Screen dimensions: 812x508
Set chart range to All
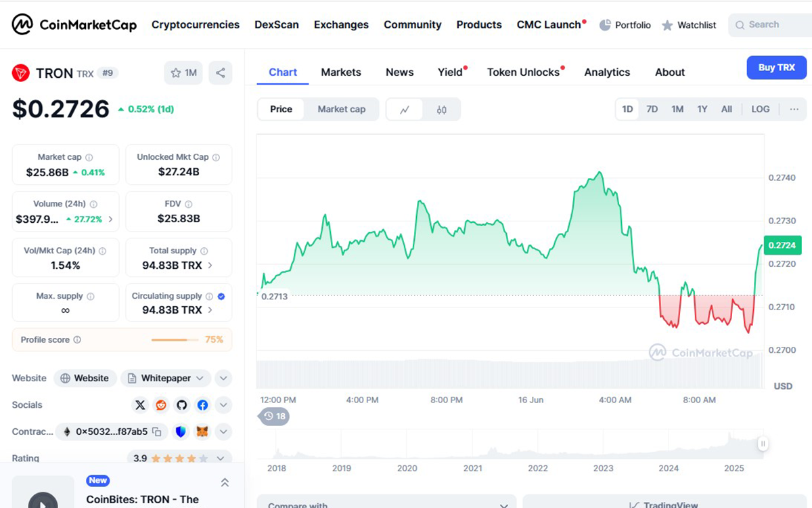(x=727, y=109)
